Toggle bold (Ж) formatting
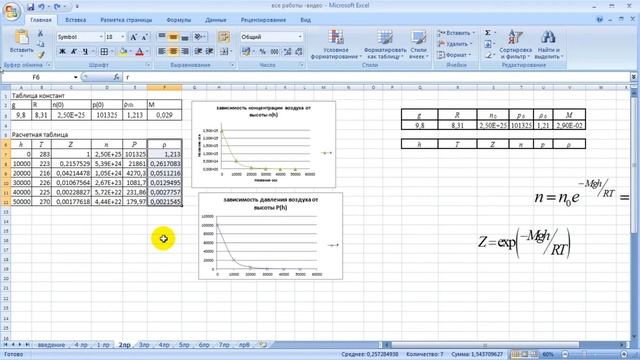The height and width of the screenshot is (360, 640). coord(62,51)
